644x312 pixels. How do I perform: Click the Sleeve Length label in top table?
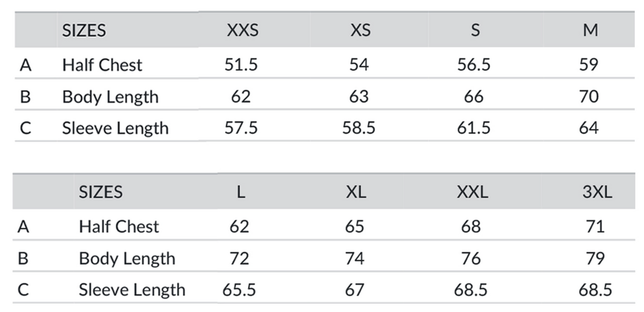pos(115,128)
